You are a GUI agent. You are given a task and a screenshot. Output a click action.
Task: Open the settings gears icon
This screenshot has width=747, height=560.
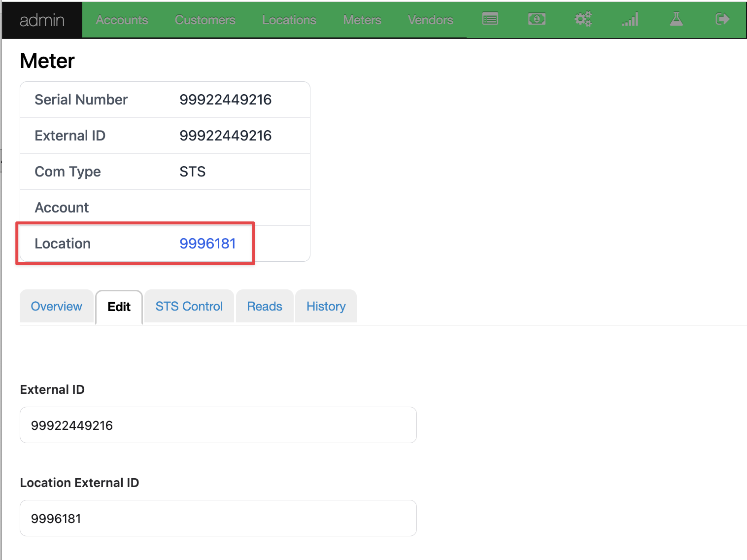[x=583, y=19]
